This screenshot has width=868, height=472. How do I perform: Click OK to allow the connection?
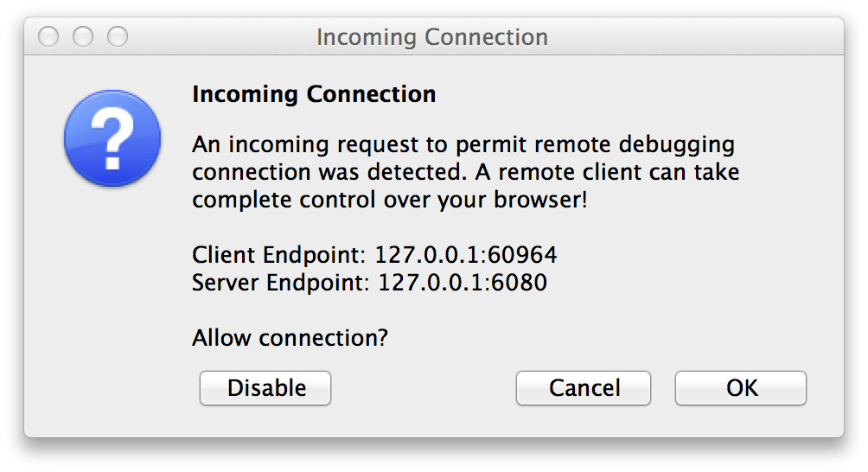pos(741,388)
